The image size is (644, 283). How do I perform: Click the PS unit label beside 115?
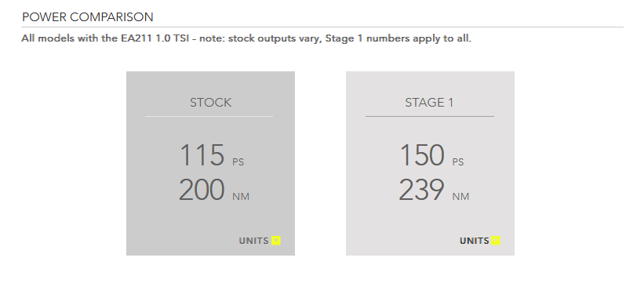pos(238,162)
